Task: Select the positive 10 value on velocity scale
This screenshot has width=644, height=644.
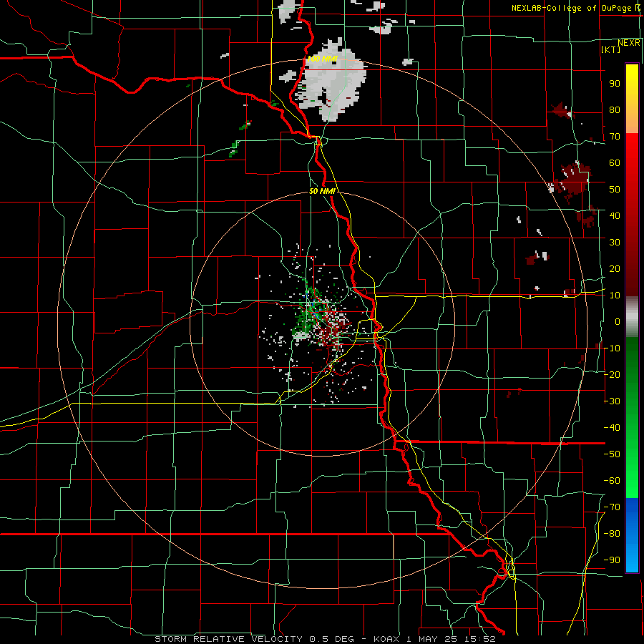Action: point(615,296)
